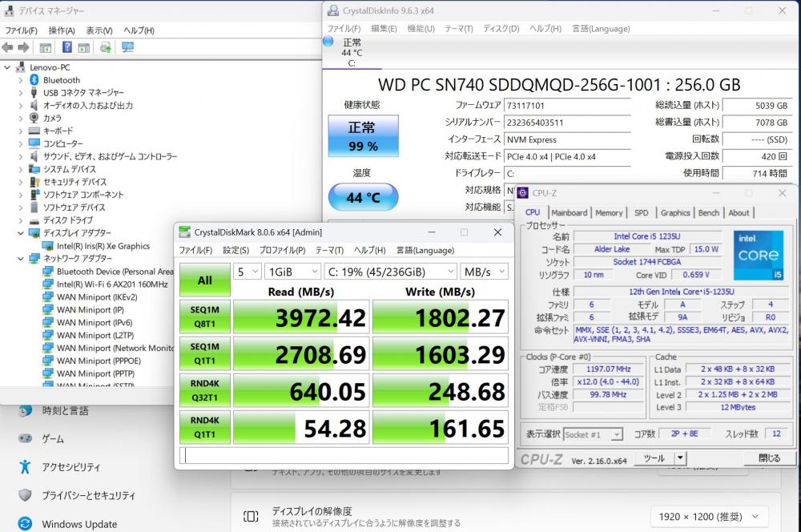Click the CrystalDiskInfo blue status disk icon for C:
This screenshot has width=801, height=532.
tap(328, 42)
